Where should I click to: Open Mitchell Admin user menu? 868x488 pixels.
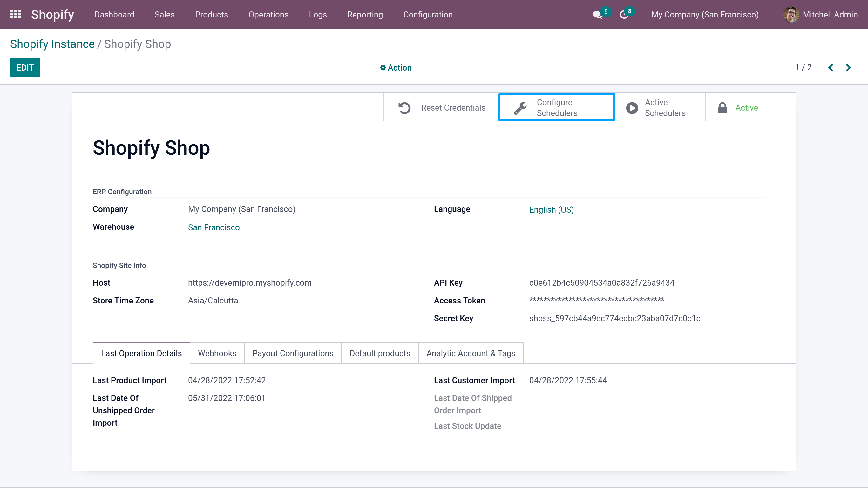point(820,15)
